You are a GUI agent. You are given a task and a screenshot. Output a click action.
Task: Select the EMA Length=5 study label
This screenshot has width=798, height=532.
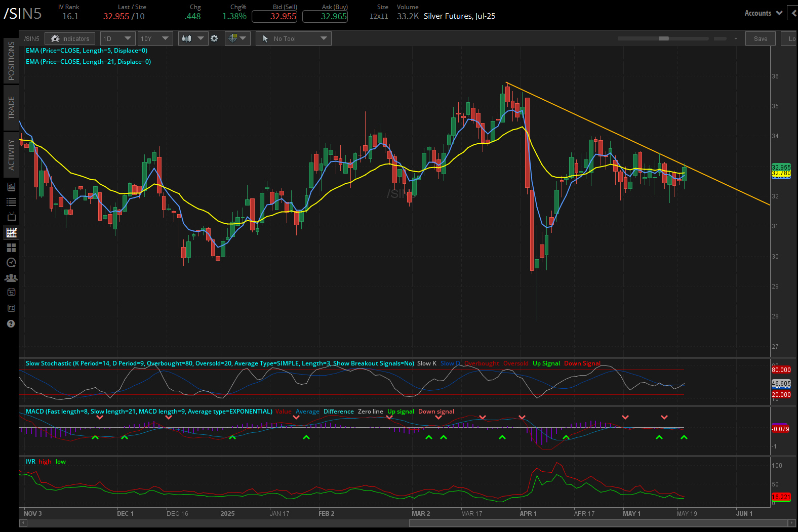click(x=87, y=51)
